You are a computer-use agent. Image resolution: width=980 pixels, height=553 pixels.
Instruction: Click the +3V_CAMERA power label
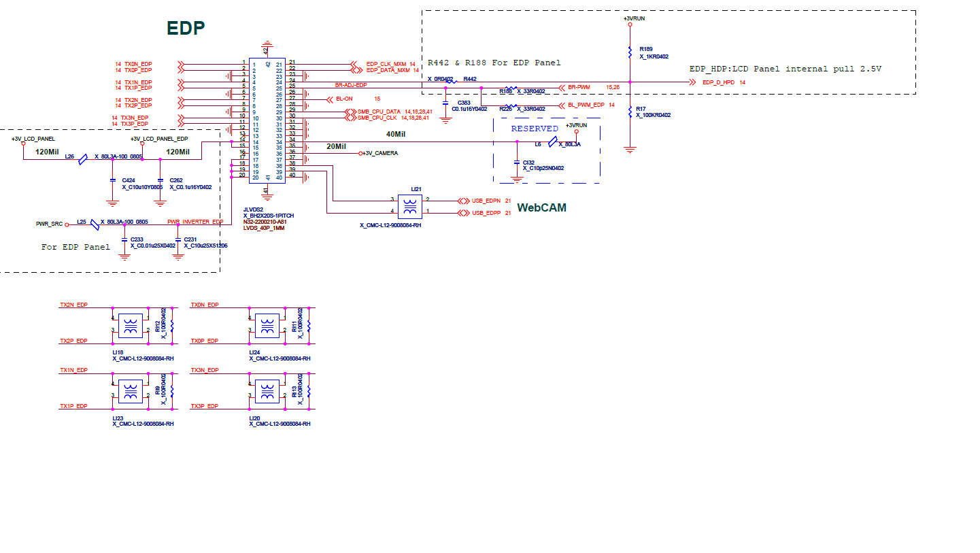[381, 153]
